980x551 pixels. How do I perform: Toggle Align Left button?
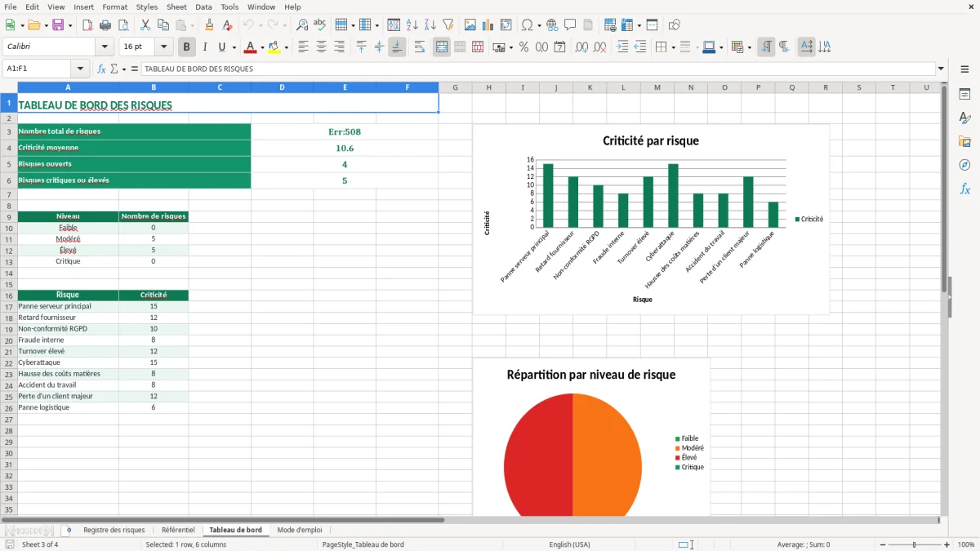[303, 47]
